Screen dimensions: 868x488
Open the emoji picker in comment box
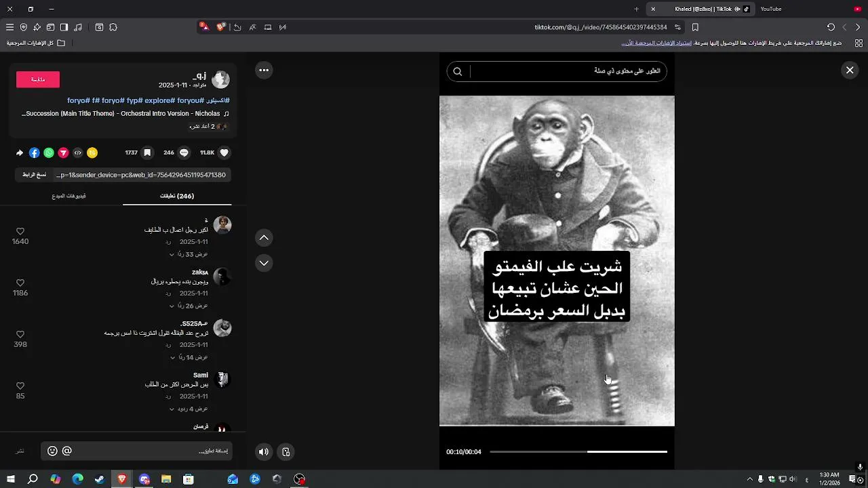pyautogui.click(x=52, y=451)
